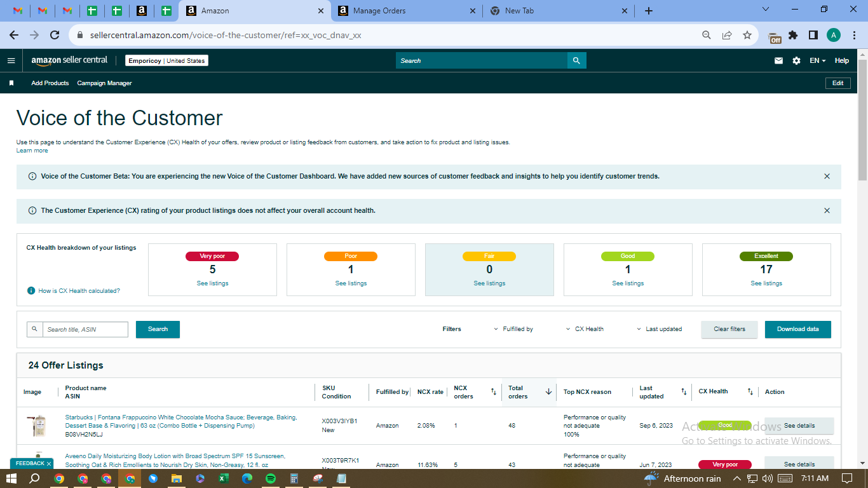Screen dimensions: 868x488
Task: Expand the Last updated filter dropdown
Action: (x=659, y=329)
